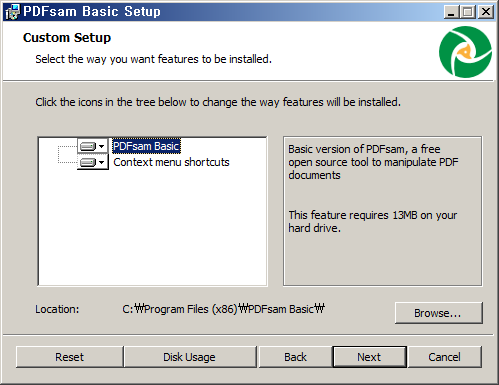Click the "This feature requires 13MB" text

pyautogui.click(x=373, y=221)
